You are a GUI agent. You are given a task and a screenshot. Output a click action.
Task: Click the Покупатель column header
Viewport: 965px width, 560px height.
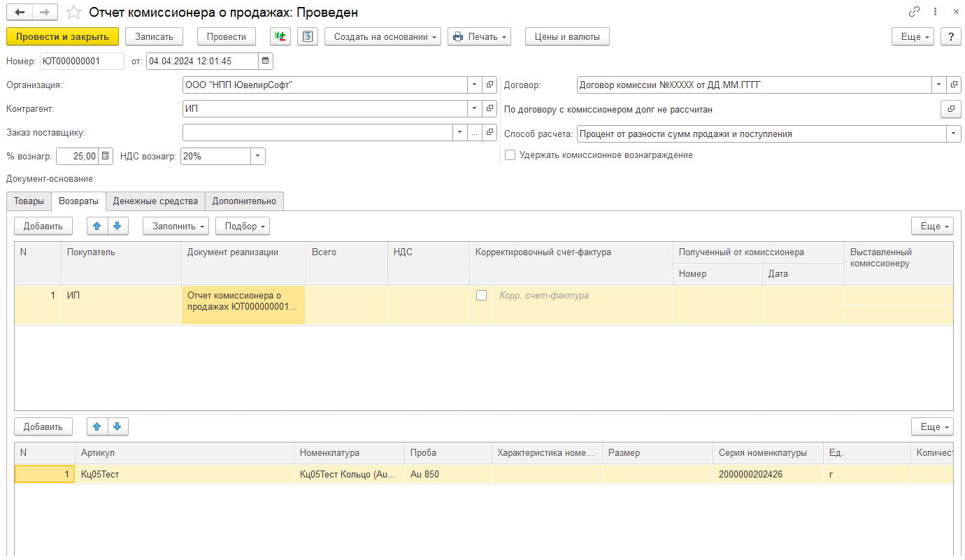tap(121, 263)
